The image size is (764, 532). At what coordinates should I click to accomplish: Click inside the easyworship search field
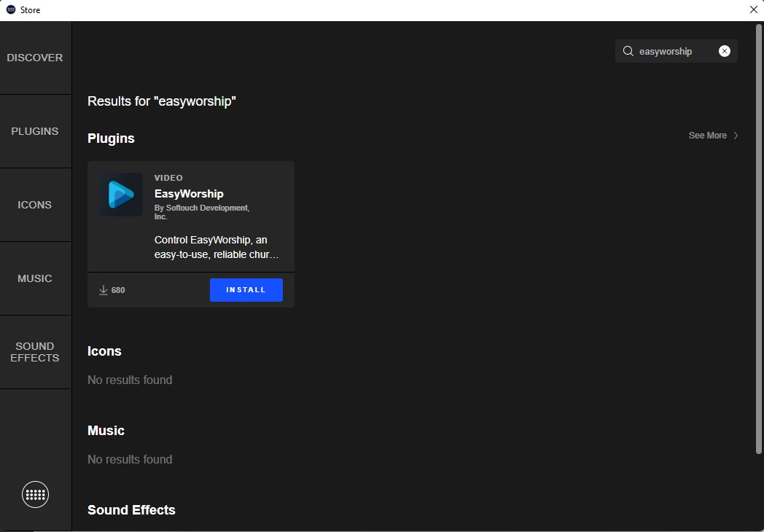click(x=671, y=51)
